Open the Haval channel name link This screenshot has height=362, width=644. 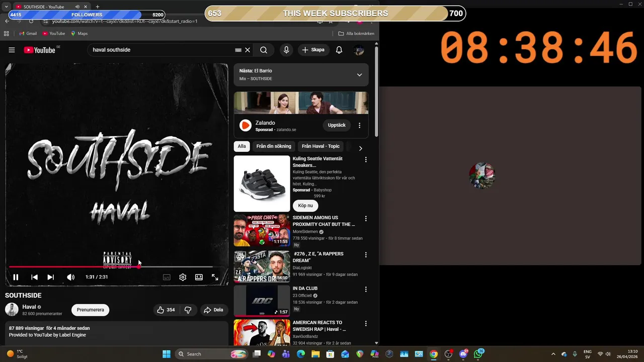(29, 307)
